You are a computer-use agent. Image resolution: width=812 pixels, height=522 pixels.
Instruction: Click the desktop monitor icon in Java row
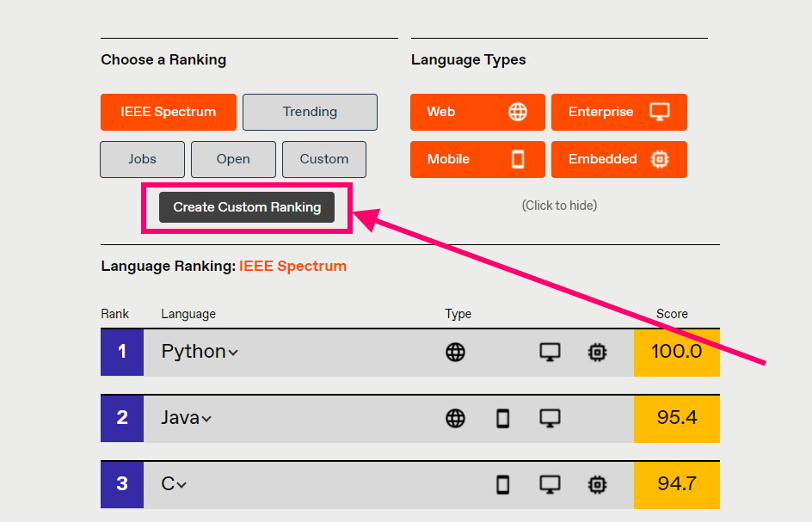[550, 418]
